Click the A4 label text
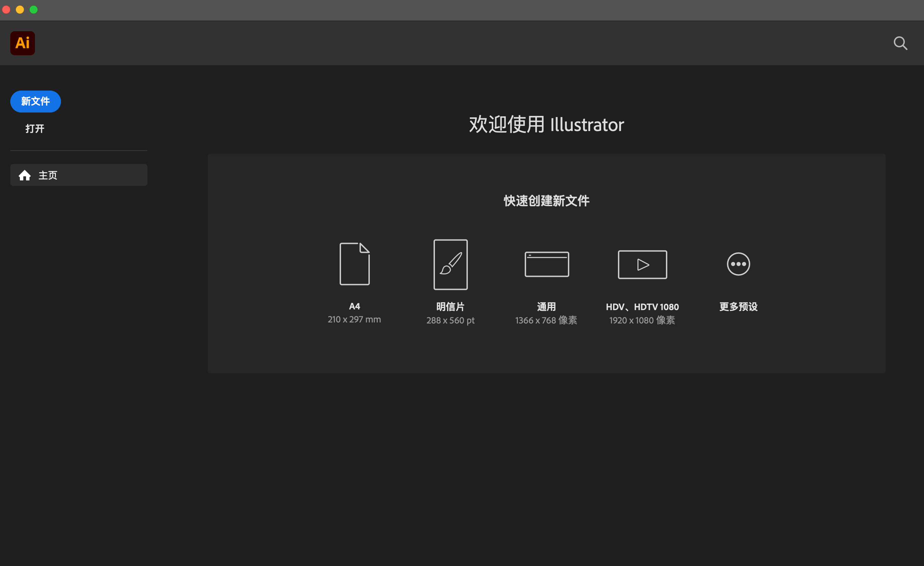 (354, 306)
